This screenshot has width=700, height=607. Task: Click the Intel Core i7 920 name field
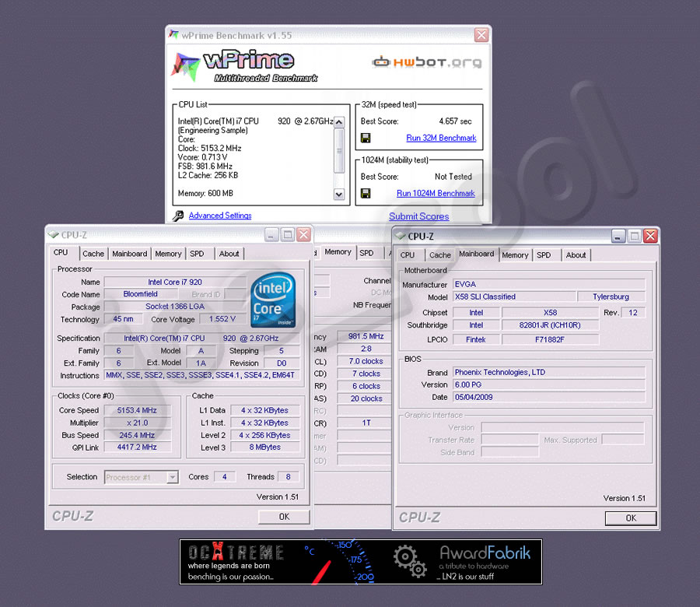[175, 282]
